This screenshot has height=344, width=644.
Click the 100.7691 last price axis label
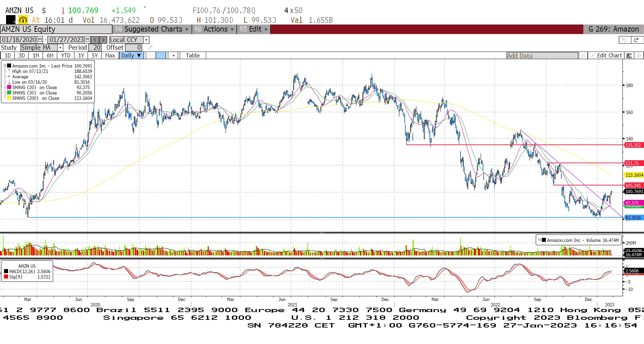[x=634, y=191]
